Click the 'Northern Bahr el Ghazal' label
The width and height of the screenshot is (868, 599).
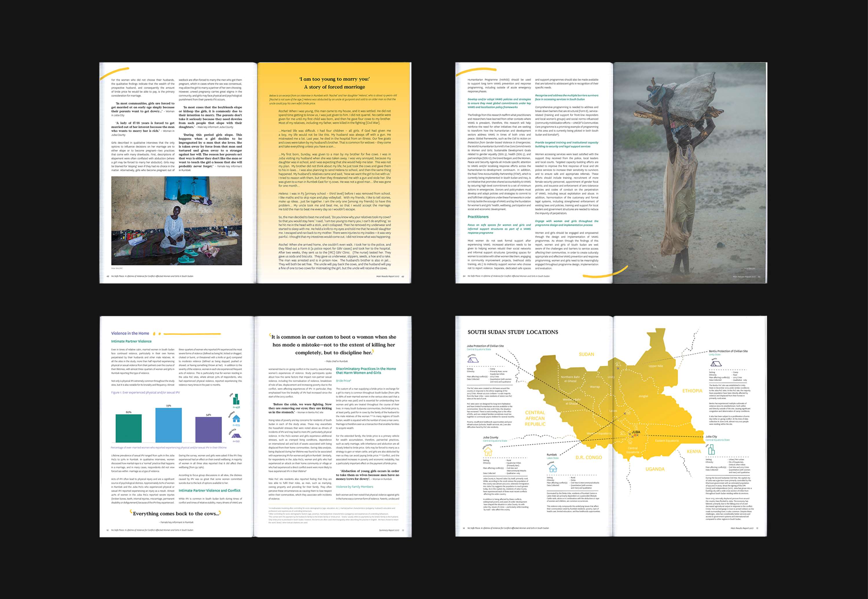click(x=570, y=379)
